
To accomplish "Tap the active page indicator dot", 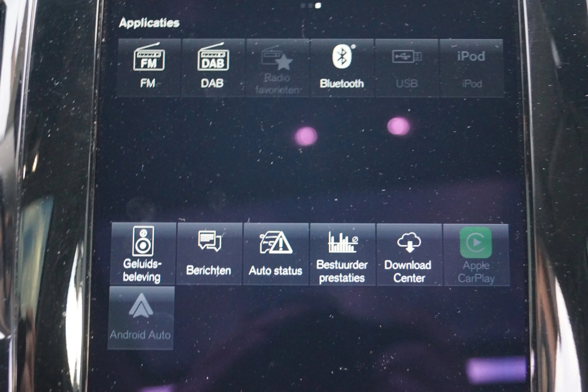I will coord(318,6).
